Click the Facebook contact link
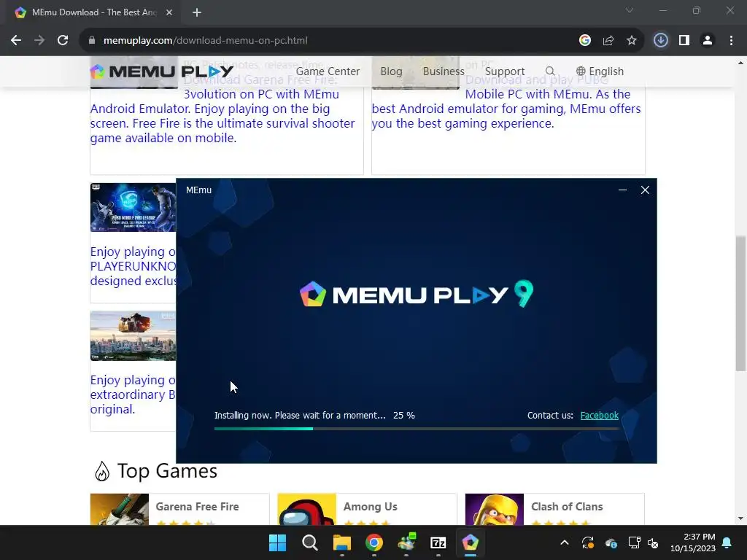Screen dimensions: 747x560 coord(600,415)
